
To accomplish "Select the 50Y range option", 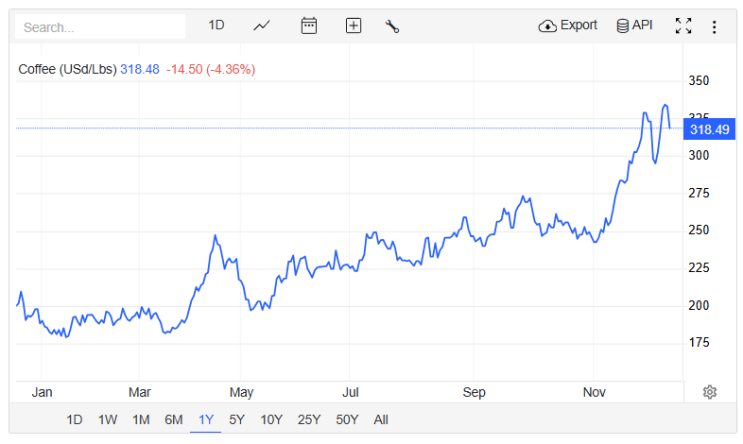I will (x=347, y=419).
